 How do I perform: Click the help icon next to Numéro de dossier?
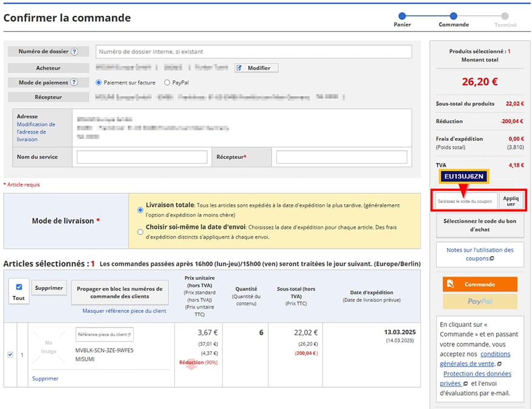(x=75, y=52)
